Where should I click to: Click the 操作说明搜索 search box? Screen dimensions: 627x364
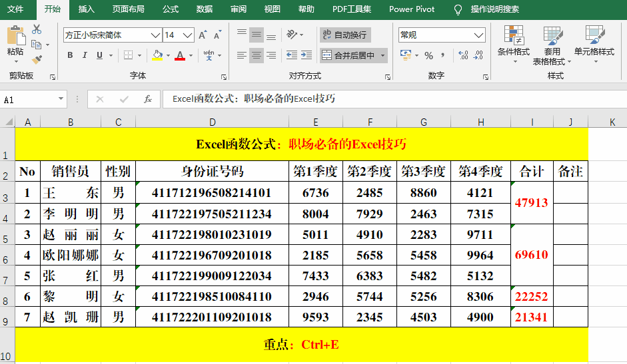pos(494,9)
